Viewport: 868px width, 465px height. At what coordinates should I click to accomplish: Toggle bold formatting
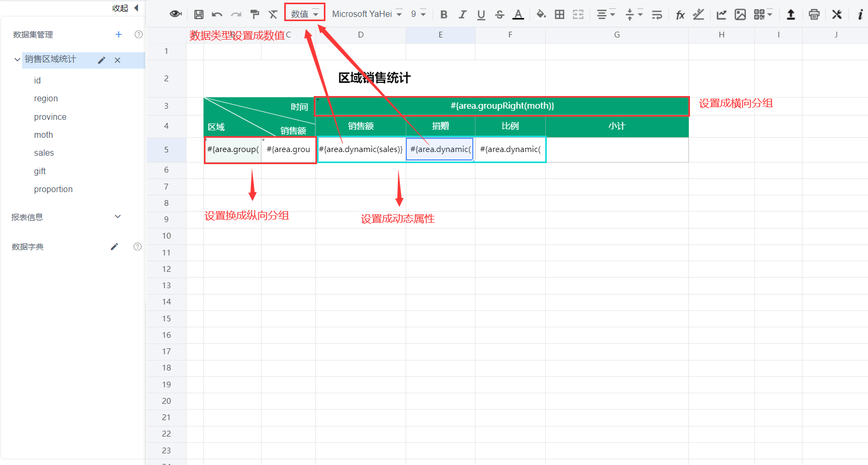tap(444, 14)
